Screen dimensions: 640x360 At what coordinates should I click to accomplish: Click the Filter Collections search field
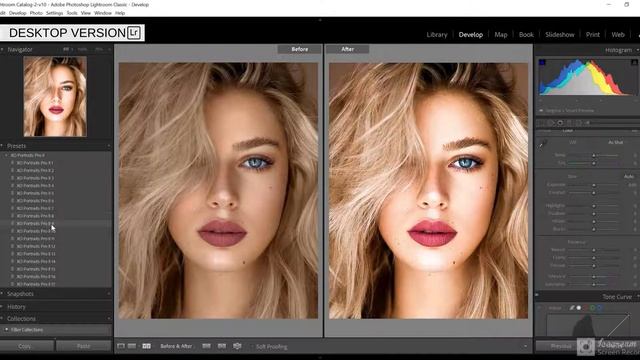point(56,330)
